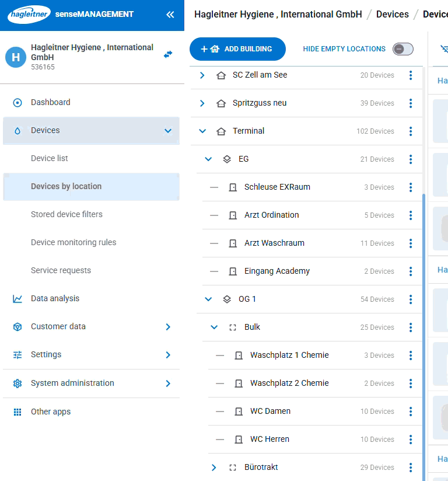The width and height of the screenshot is (448, 481).
Task: Open three-dot menu for WC Damen
Action: tap(411, 412)
